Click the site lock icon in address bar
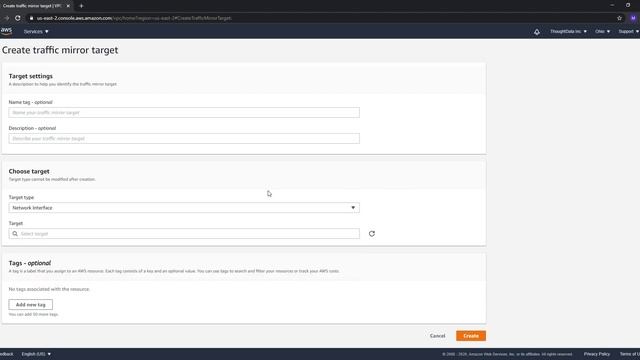This screenshot has width=640, height=360. click(x=31, y=18)
